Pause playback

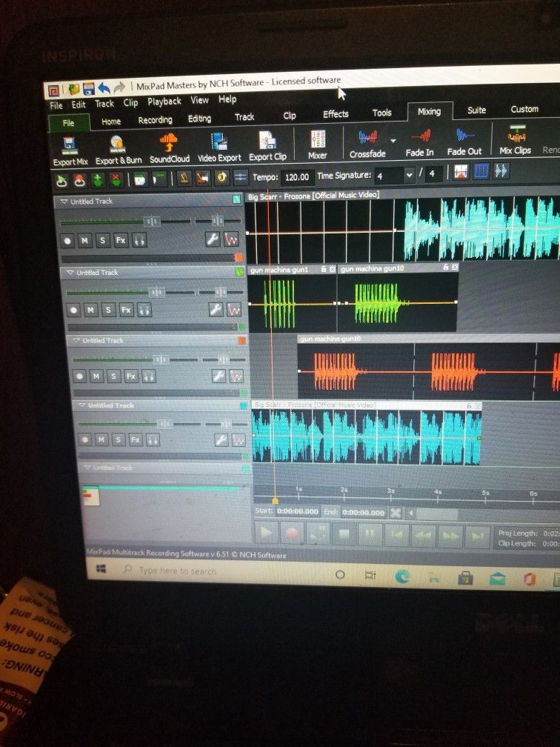[370, 534]
